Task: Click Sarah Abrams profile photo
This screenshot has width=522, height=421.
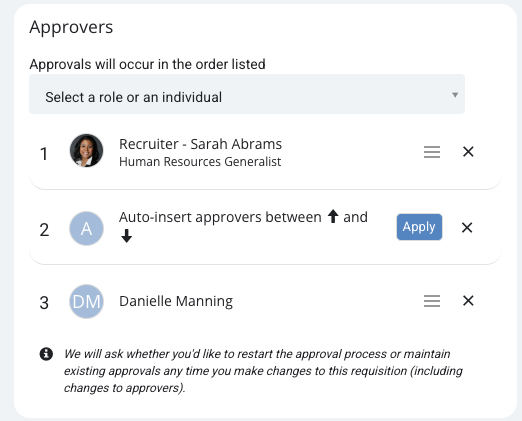Action: (86, 150)
